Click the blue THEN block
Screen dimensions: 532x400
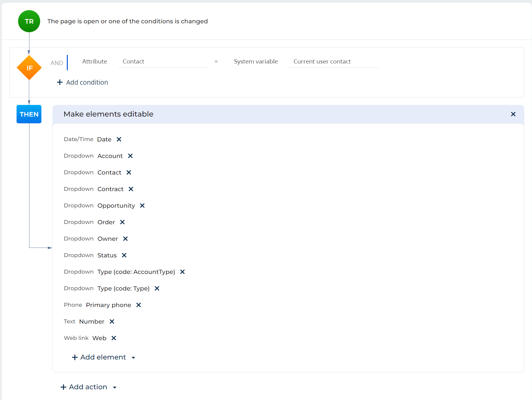point(29,114)
